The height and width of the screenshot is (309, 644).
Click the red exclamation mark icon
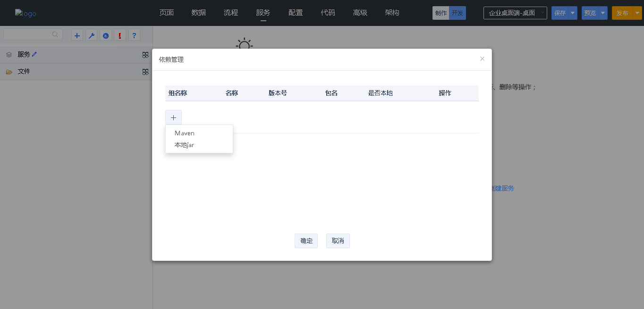click(x=120, y=35)
